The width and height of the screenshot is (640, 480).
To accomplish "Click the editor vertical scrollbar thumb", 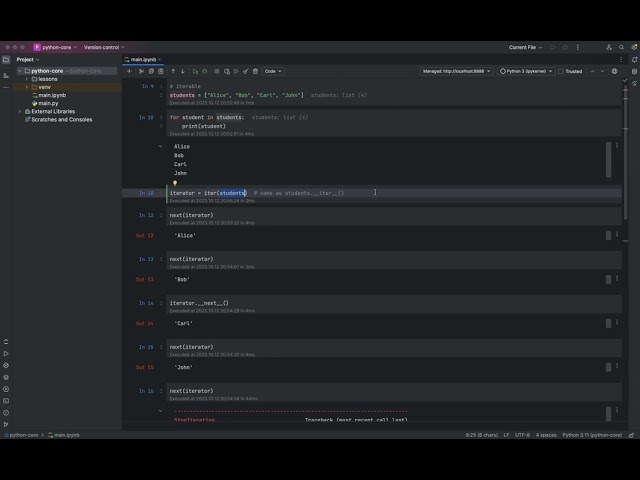I will [x=625, y=153].
